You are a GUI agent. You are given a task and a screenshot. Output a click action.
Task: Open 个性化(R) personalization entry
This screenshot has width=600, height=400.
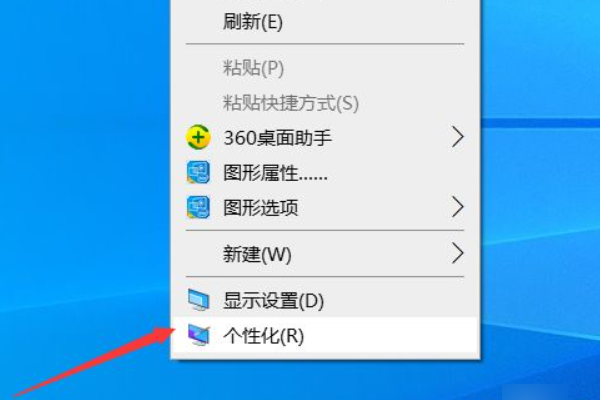[x=264, y=336]
